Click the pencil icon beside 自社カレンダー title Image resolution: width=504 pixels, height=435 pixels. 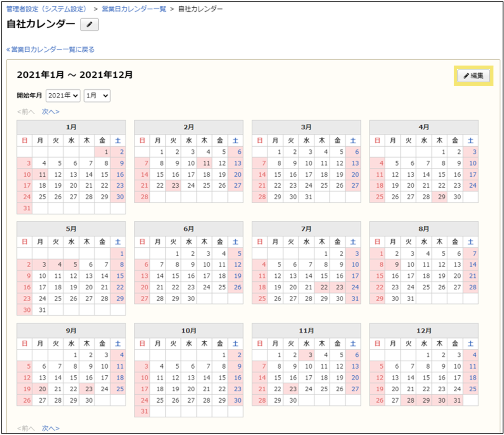tap(89, 25)
